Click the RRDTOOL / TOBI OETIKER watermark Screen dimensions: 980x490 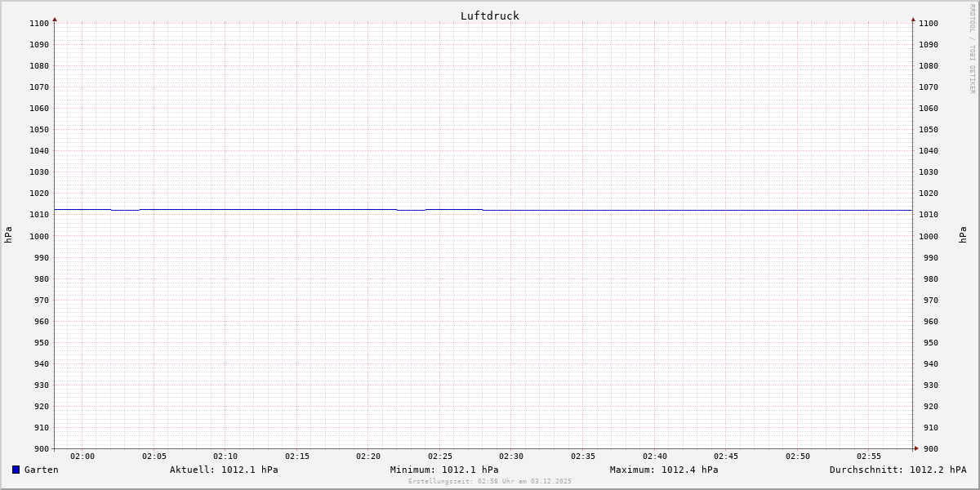(x=972, y=49)
